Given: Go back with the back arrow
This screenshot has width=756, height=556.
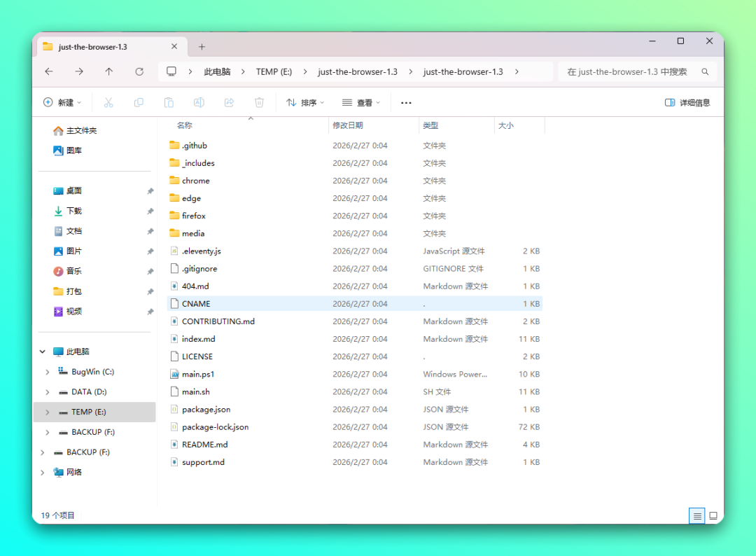Looking at the screenshot, I should (48, 71).
